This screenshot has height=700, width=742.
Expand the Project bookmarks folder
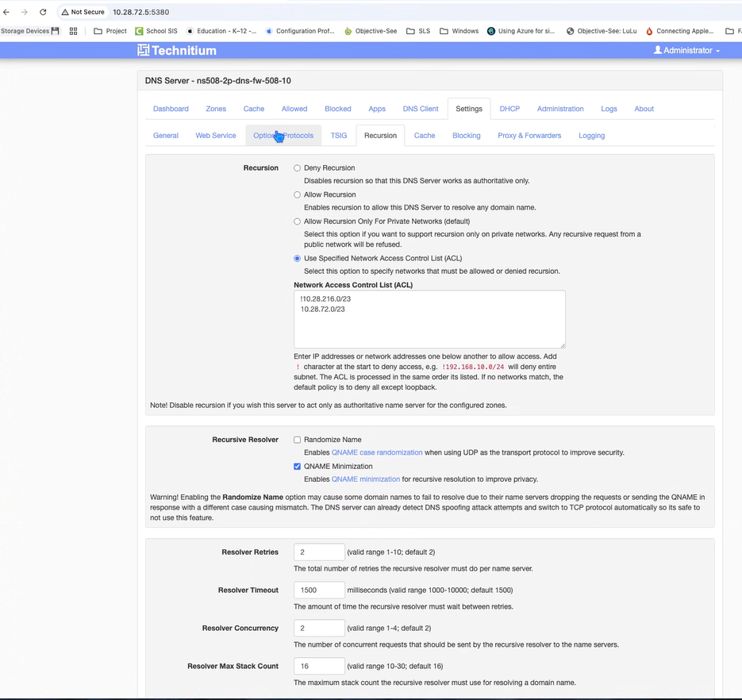110,31
